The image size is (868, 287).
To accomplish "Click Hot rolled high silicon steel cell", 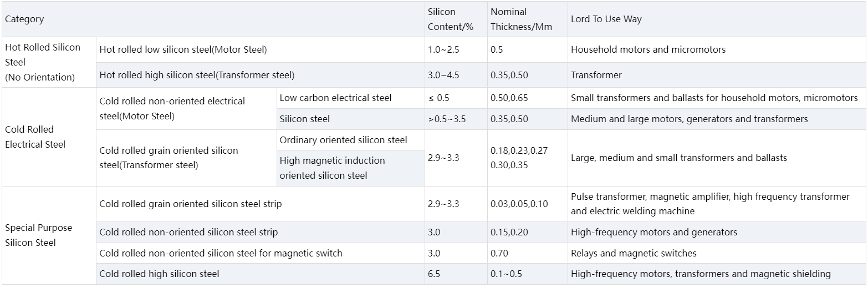I will pos(197,75).
